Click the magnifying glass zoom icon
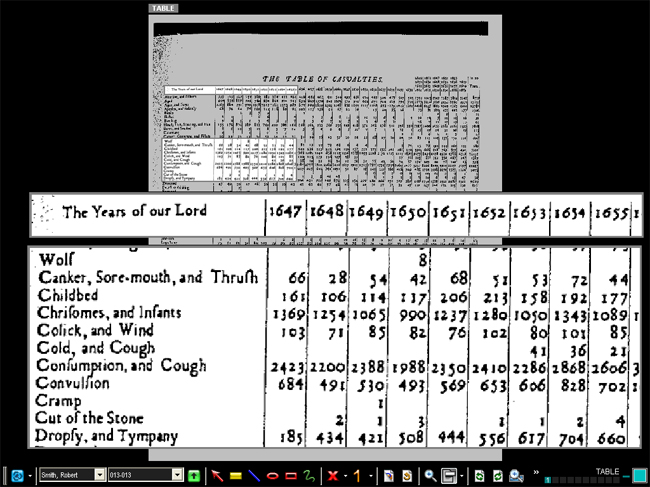This screenshot has height=487, width=650. coord(431,475)
